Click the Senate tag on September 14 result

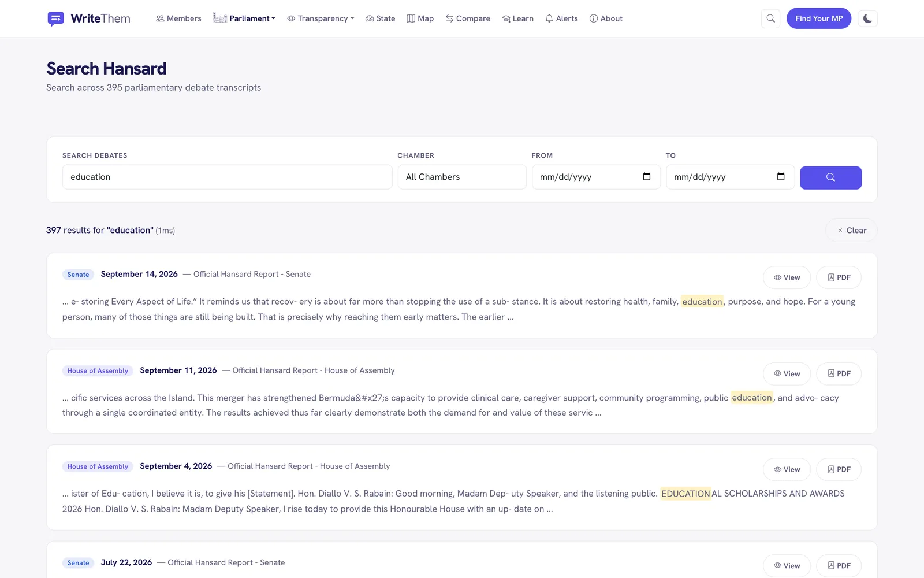click(x=78, y=275)
